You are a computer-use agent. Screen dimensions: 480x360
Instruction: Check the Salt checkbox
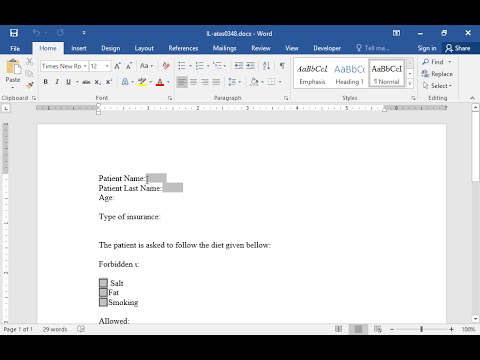click(x=103, y=283)
